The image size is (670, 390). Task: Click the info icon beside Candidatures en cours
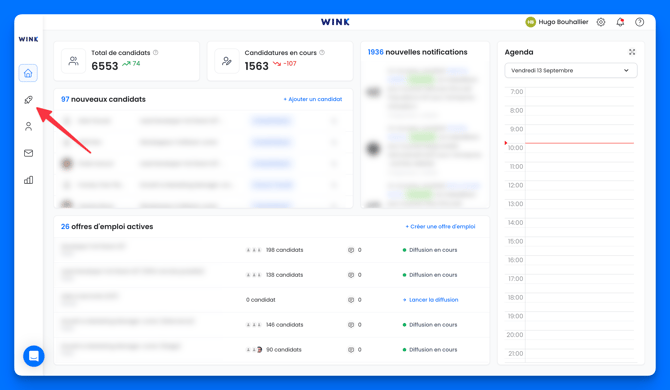coord(322,53)
